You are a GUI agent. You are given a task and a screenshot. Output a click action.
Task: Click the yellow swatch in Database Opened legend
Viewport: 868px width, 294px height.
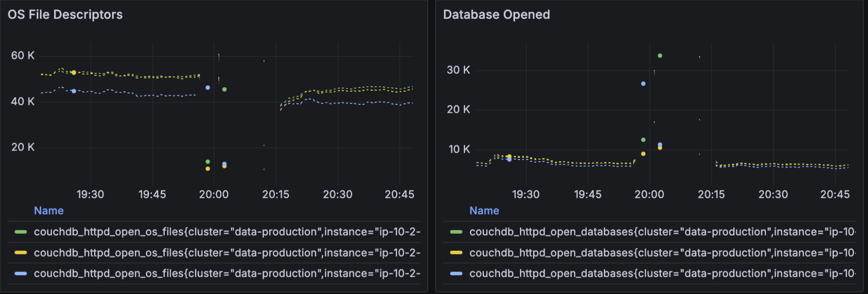(x=456, y=253)
